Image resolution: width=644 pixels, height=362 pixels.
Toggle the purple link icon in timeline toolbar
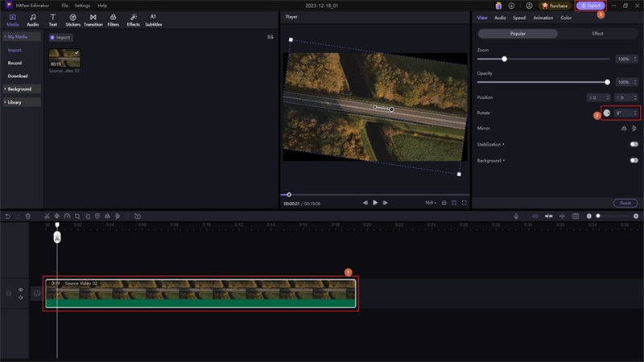click(x=535, y=216)
